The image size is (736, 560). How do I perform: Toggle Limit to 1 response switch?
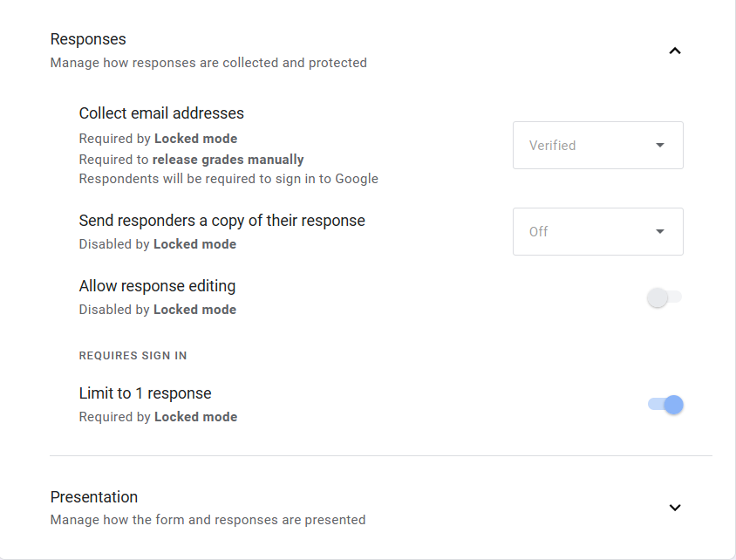click(x=665, y=405)
